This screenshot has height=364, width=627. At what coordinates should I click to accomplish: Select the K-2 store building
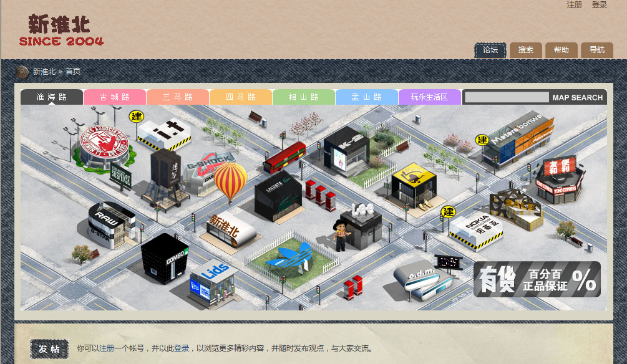point(346,151)
